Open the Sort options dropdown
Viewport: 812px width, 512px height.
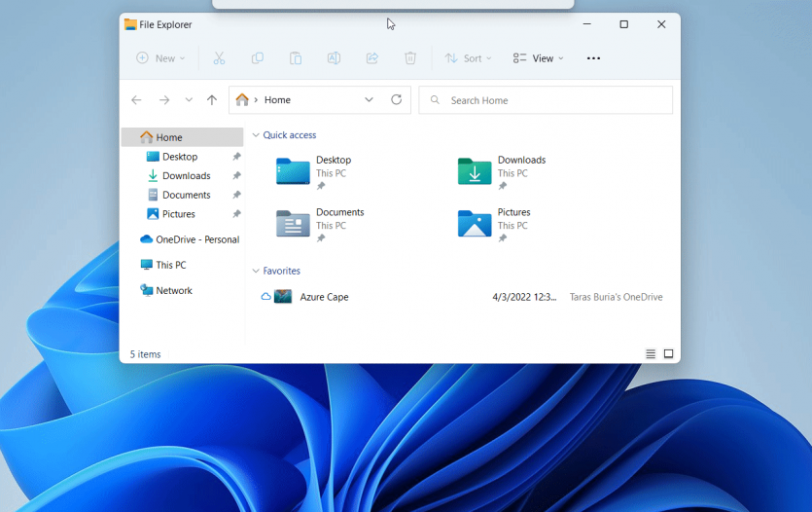pyautogui.click(x=469, y=58)
